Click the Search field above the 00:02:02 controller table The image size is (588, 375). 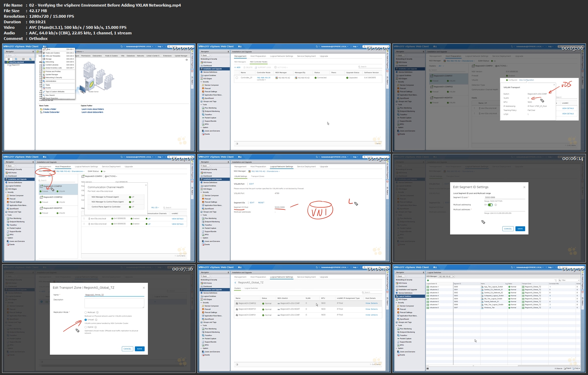click(370, 67)
